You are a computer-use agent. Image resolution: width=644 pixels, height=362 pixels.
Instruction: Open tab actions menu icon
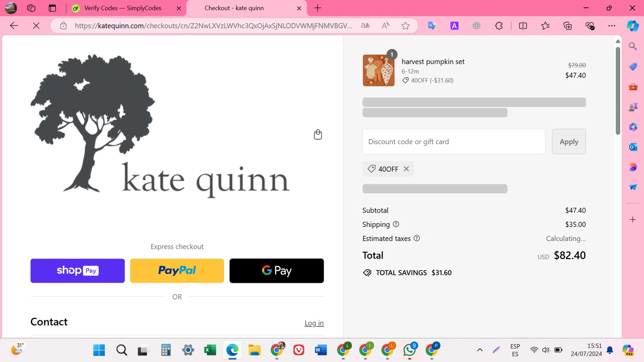pyautogui.click(x=52, y=8)
